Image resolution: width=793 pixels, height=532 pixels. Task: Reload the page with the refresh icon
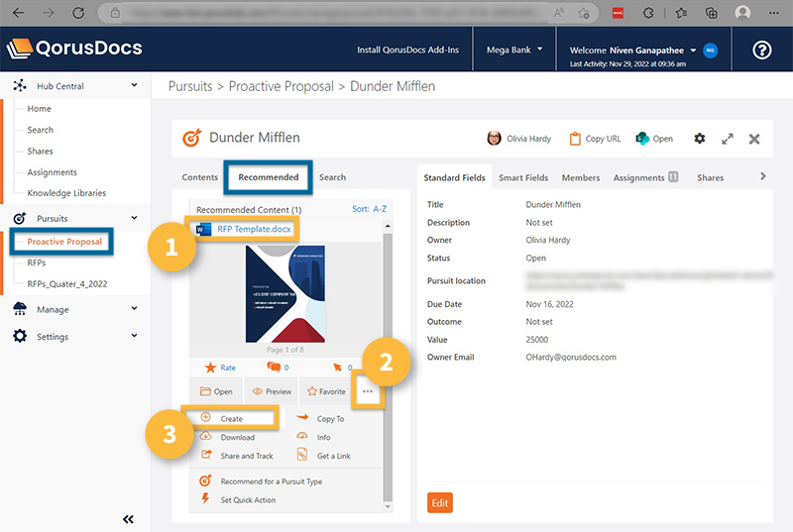(x=78, y=13)
